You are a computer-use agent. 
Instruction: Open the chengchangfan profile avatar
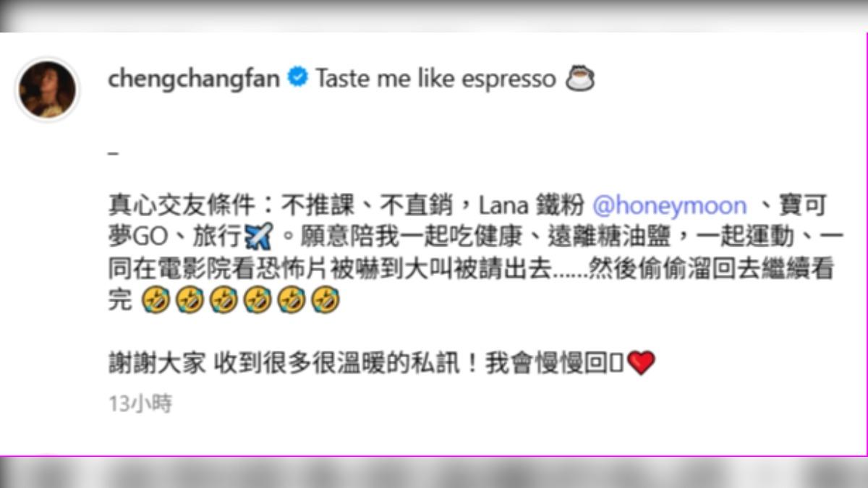click(x=47, y=90)
